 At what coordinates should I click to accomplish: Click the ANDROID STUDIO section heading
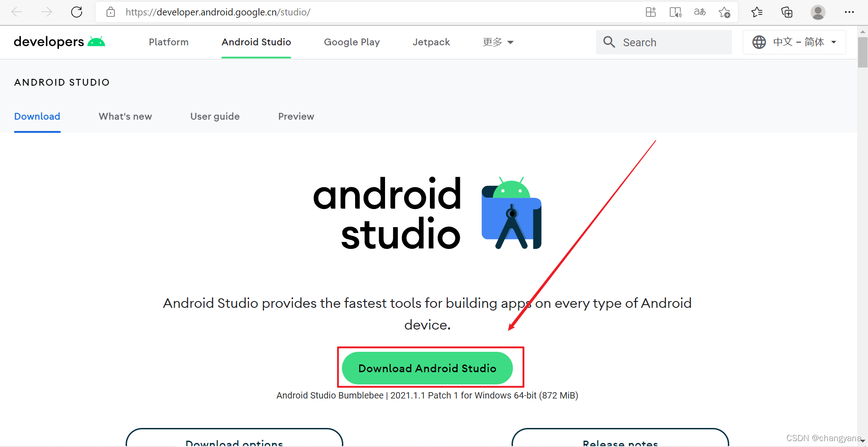click(x=62, y=83)
